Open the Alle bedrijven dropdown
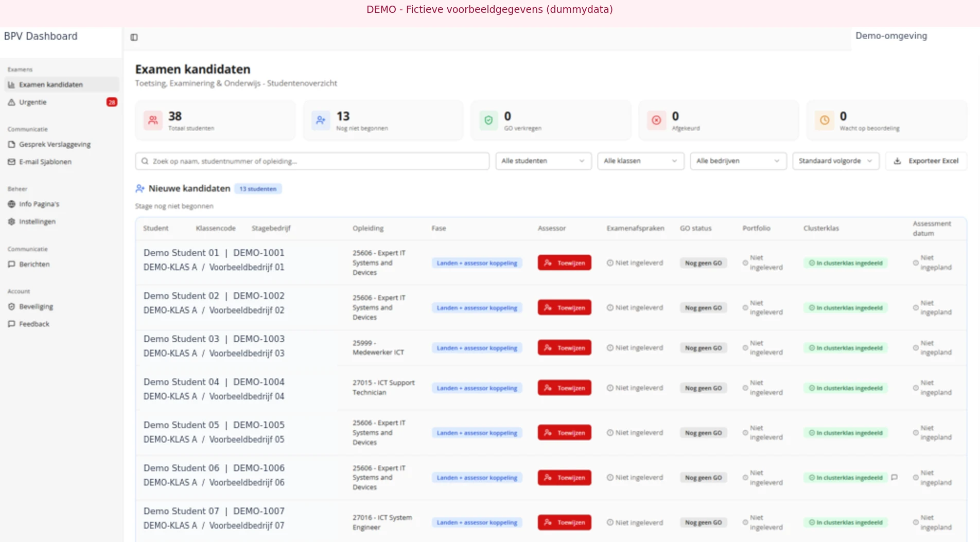Screen dimensions: 980x542 (x=739, y=161)
